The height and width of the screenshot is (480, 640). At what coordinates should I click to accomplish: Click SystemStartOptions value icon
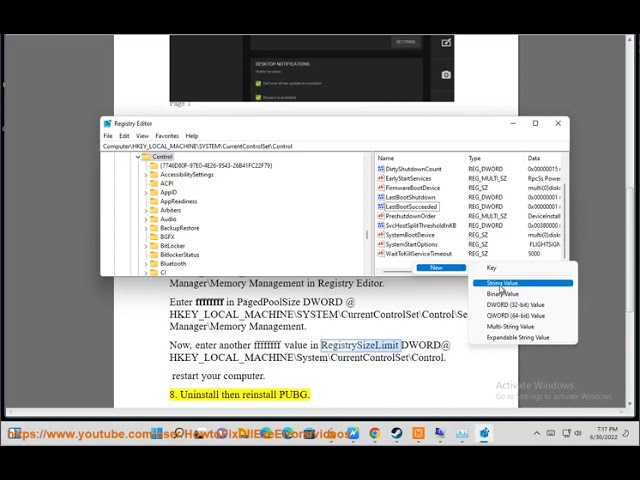[x=381, y=244]
